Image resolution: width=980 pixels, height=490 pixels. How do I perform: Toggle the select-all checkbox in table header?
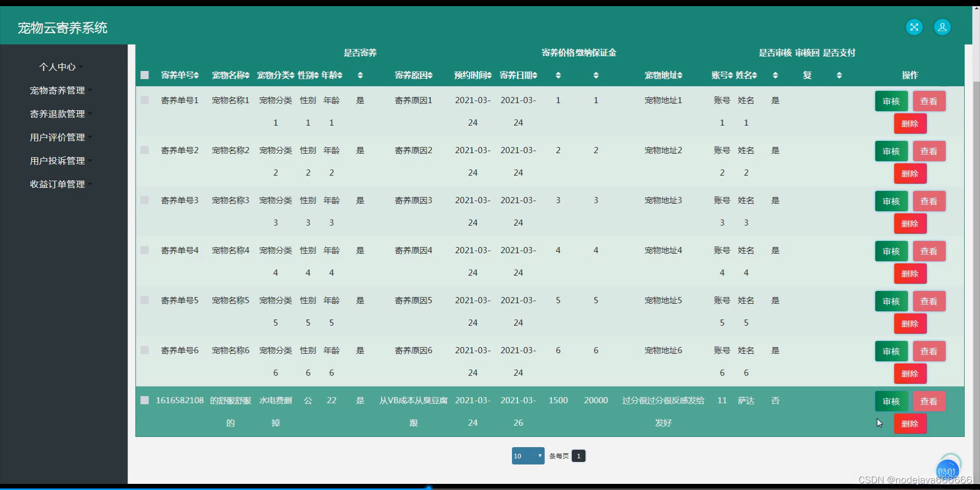coord(144,75)
